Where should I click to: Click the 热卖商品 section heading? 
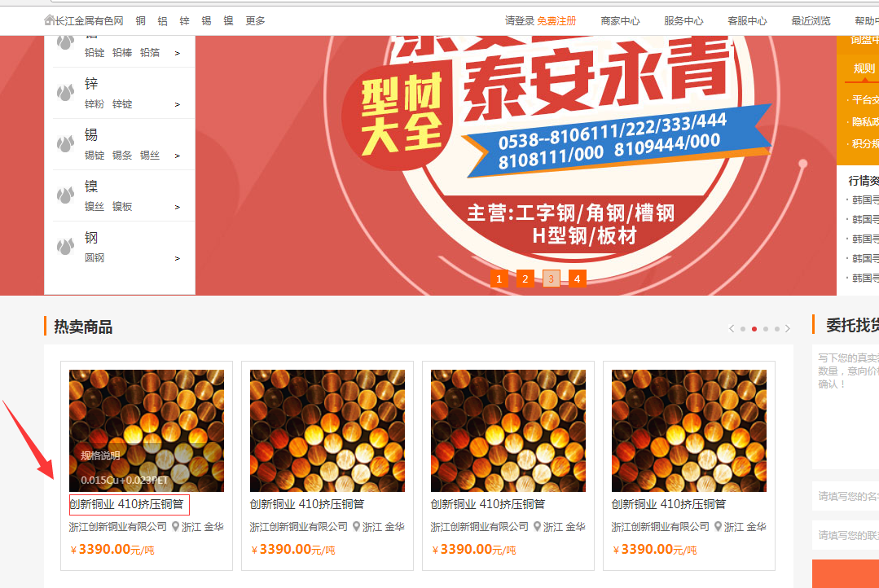coord(83,327)
